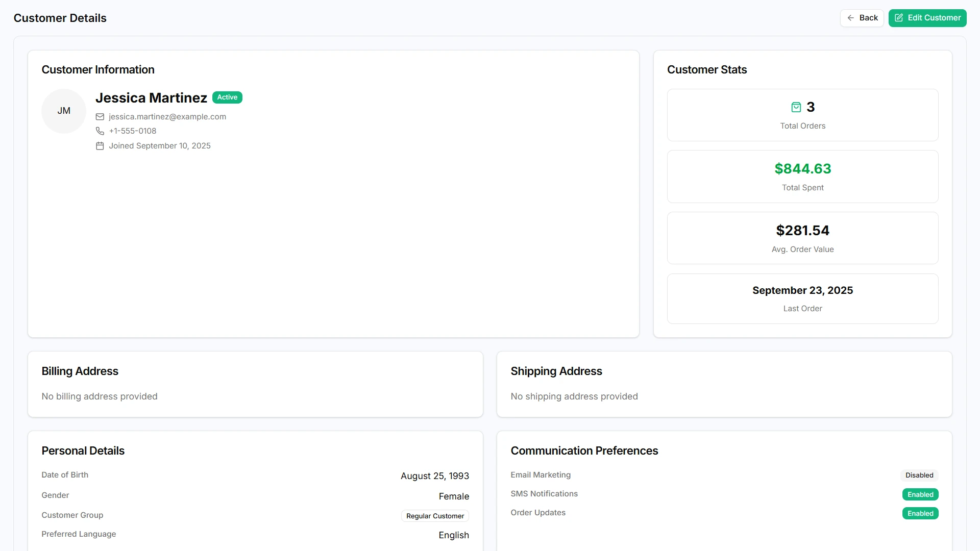Viewport: 980px width, 551px height.
Task: Click the Customer Stats heading
Action: 707,70
